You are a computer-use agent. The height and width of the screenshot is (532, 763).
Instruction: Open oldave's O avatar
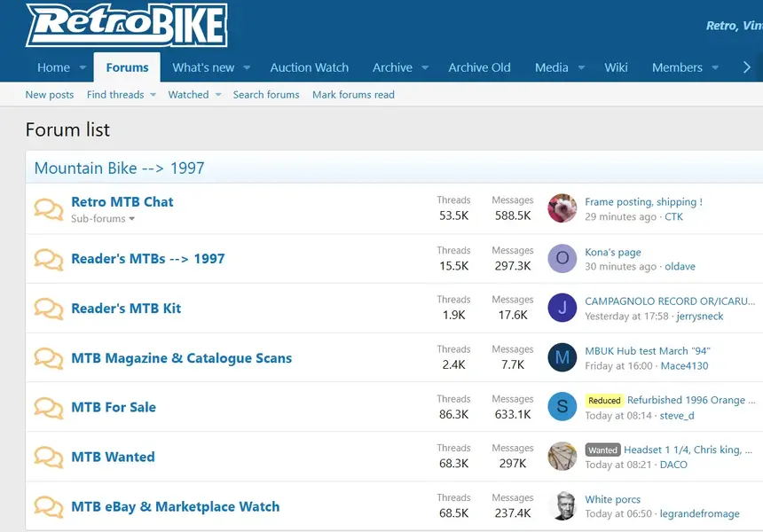562,258
